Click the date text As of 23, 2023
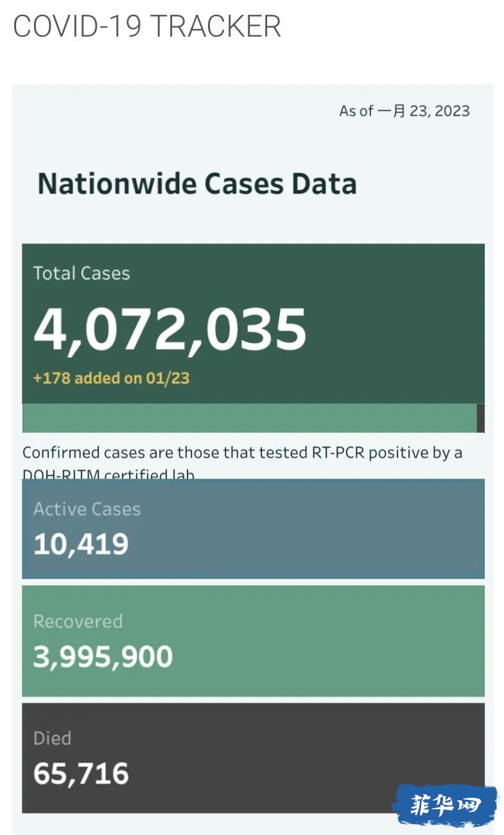The image size is (504, 835). [x=404, y=110]
